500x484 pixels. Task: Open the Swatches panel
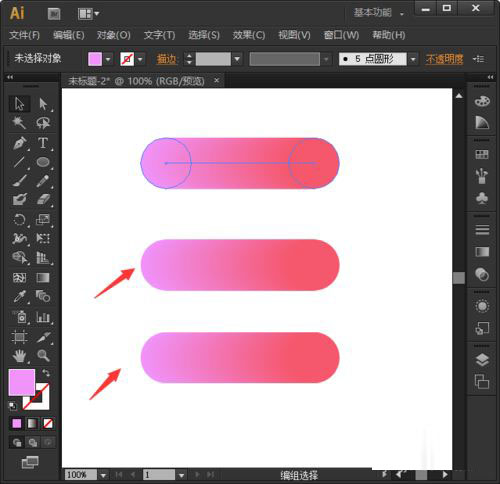coord(482,154)
